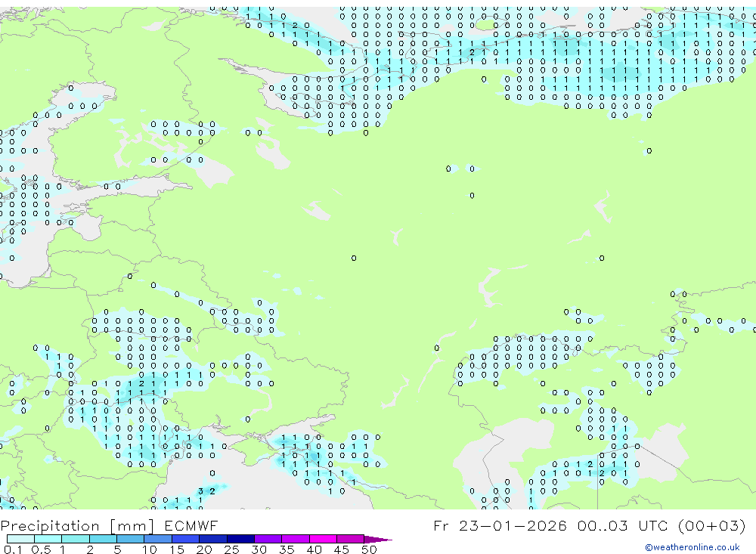The height and width of the screenshot is (554, 756).
Task: Click the 0.5–1 mm legend color swatch
Action: (x=48, y=539)
